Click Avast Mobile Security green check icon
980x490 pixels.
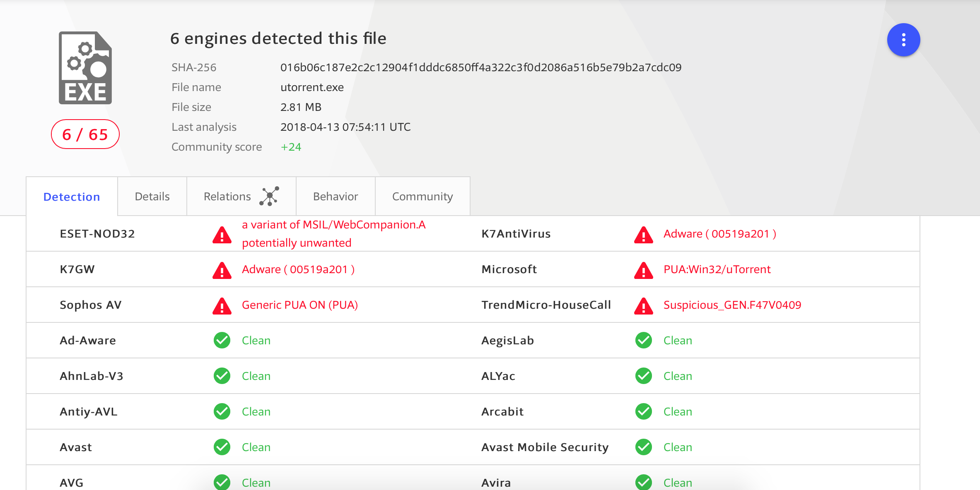(x=644, y=447)
